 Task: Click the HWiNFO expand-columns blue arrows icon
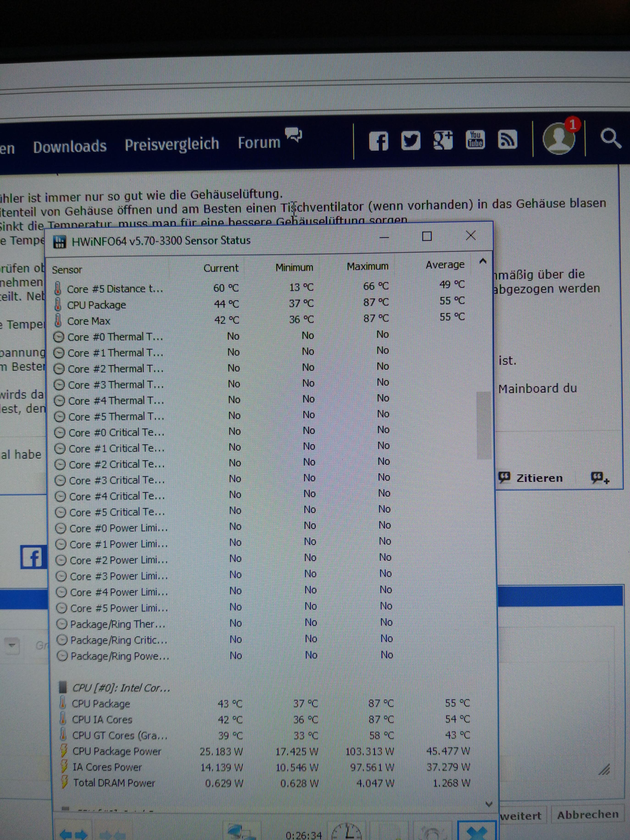pos(73,834)
